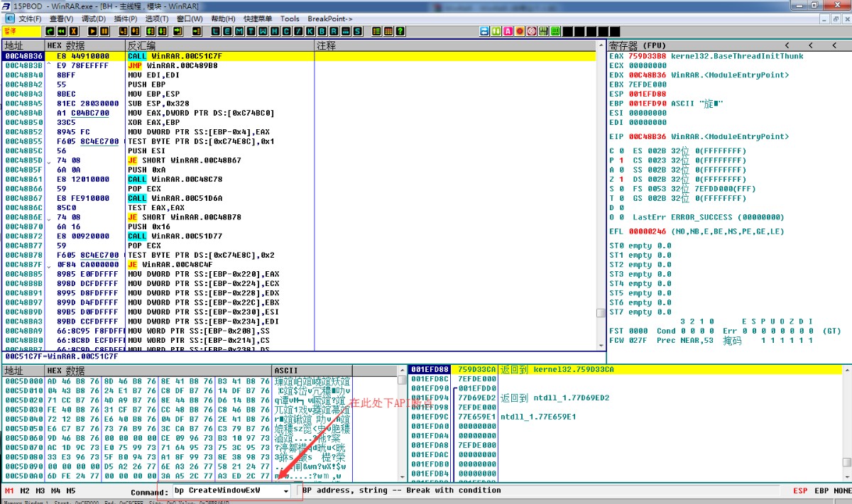This screenshot has height=504, width=852.
Task: Switch to memory tab M2
Action: click(x=25, y=491)
